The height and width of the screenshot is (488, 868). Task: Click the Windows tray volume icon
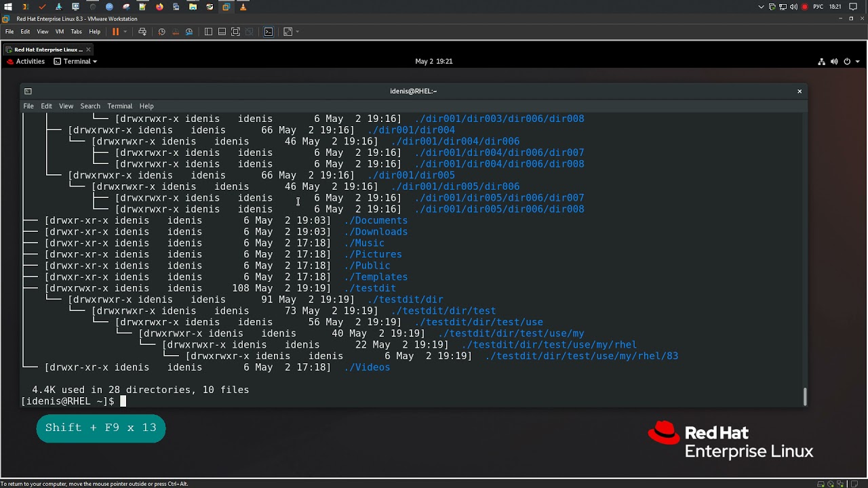click(793, 7)
